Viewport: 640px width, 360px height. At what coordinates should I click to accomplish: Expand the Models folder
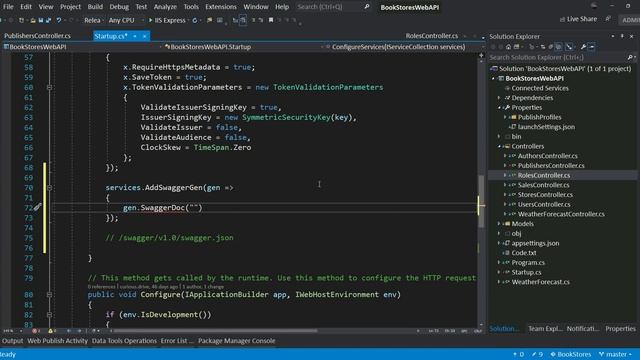[499, 224]
